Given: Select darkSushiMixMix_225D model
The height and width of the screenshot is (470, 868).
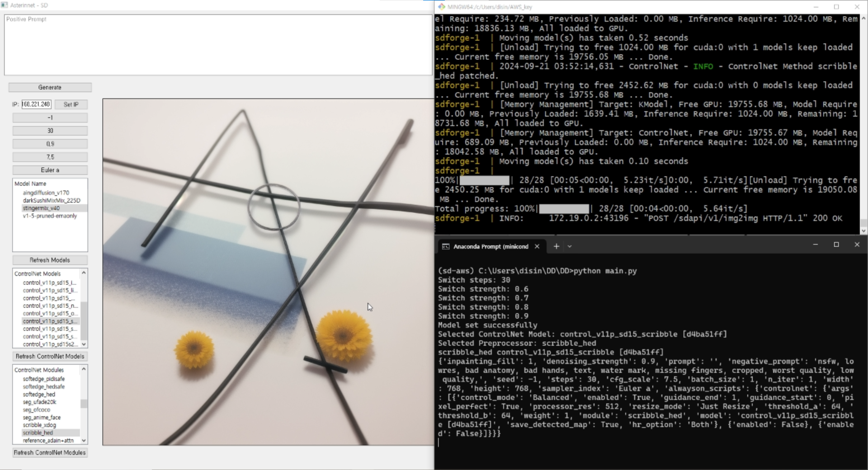Looking at the screenshot, I should coord(52,200).
